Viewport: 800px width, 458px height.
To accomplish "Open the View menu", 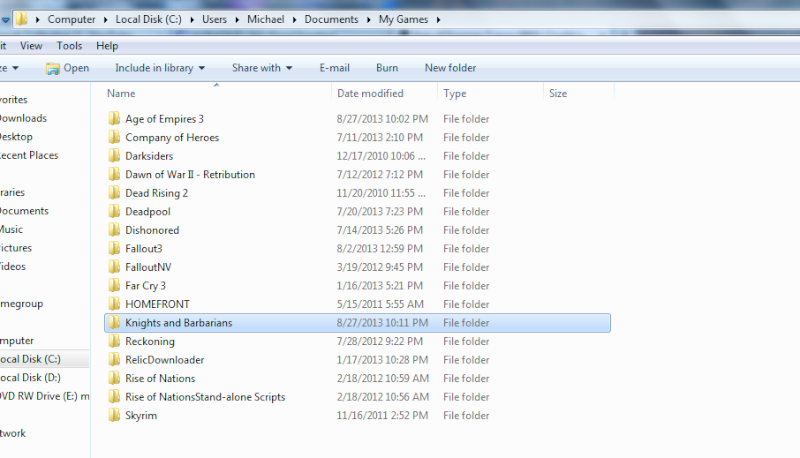I will click(x=31, y=46).
